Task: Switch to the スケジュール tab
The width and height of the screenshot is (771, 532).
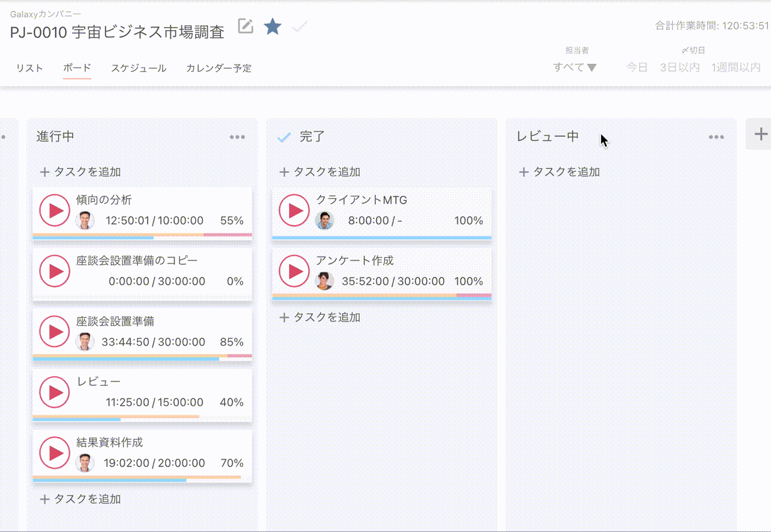Action: 139,68
